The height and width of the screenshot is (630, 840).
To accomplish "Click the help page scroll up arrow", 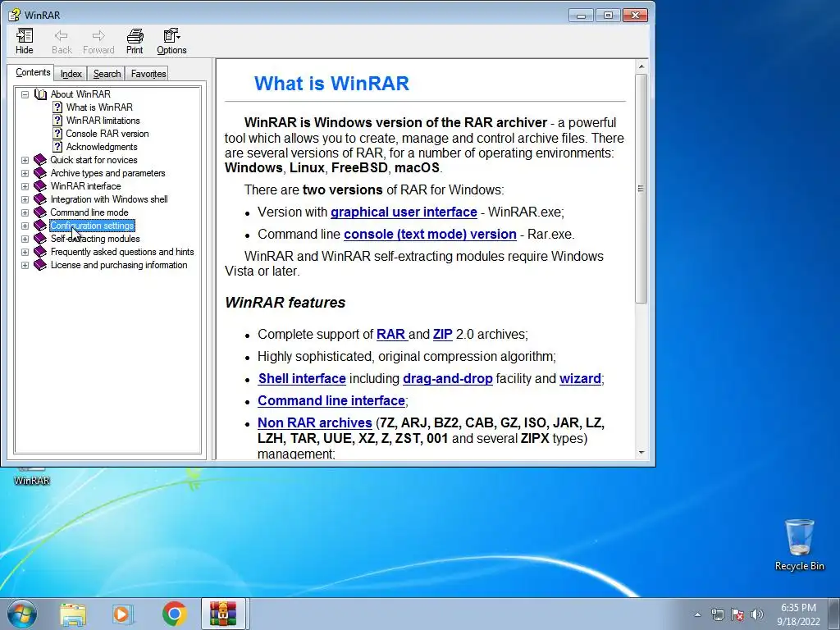I will point(641,66).
